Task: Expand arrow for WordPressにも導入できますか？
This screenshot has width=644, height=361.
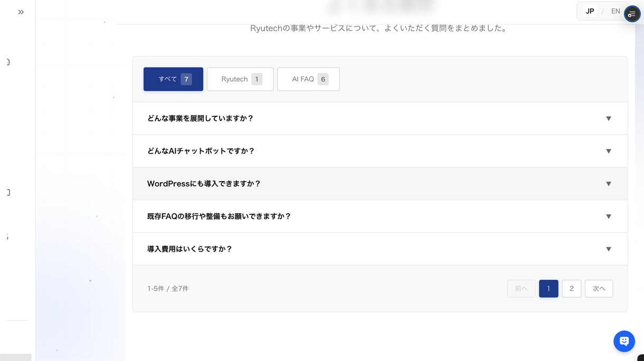Action: (x=609, y=184)
